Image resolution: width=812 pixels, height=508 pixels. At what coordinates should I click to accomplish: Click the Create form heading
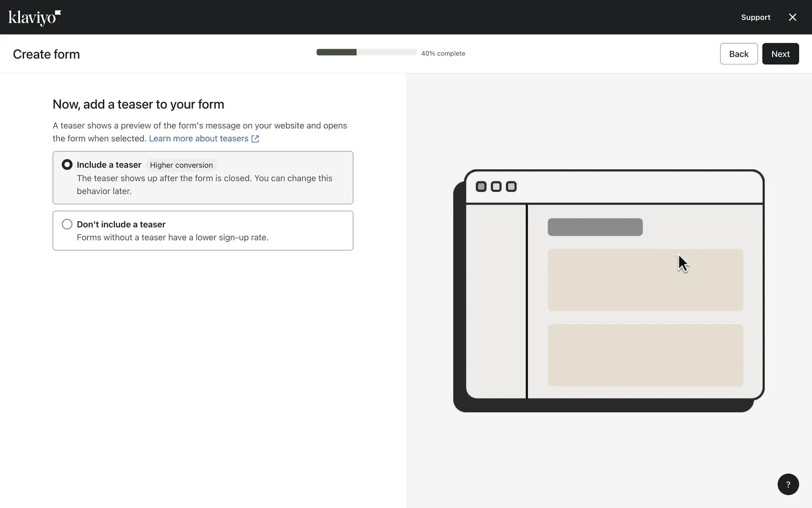pos(46,54)
